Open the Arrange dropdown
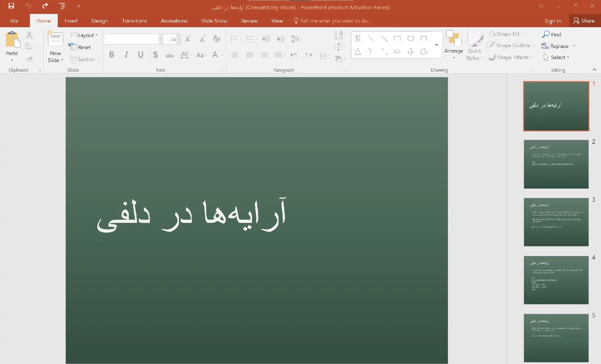Viewport: 601px width, 364px height. pos(453,45)
